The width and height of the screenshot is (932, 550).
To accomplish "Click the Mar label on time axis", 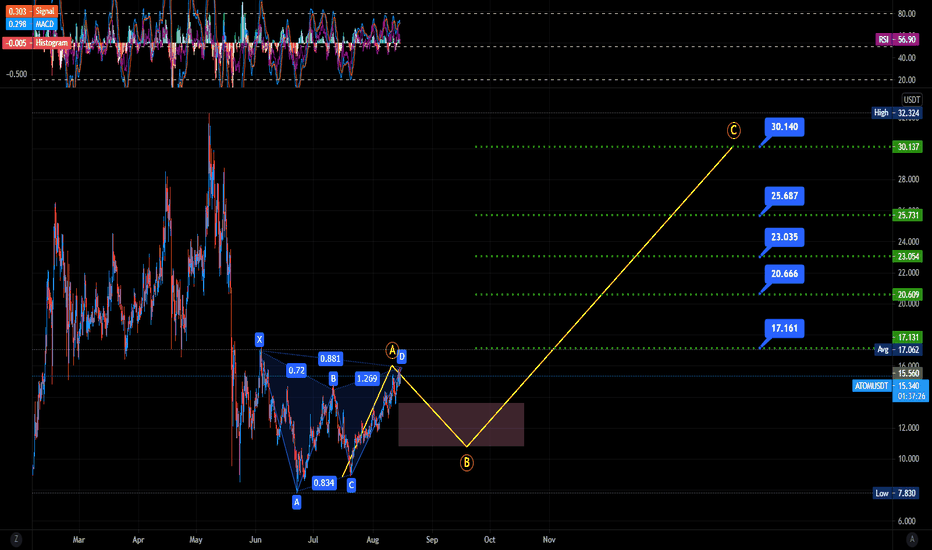I will (78, 540).
